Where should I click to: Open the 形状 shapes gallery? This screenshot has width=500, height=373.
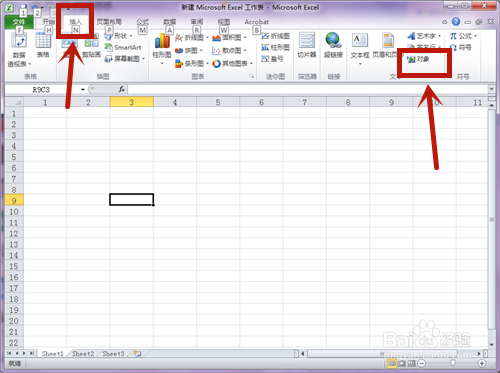pyautogui.click(x=118, y=36)
